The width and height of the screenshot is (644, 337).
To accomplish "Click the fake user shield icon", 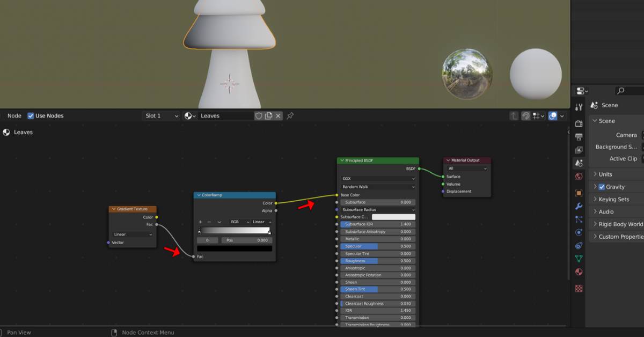I will click(x=259, y=115).
